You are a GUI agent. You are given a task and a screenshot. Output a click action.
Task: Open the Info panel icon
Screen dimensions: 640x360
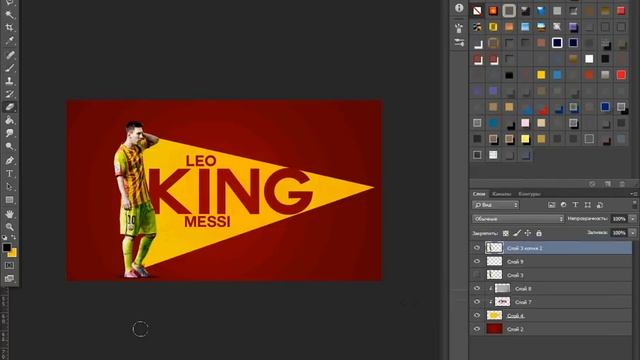(459, 8)
